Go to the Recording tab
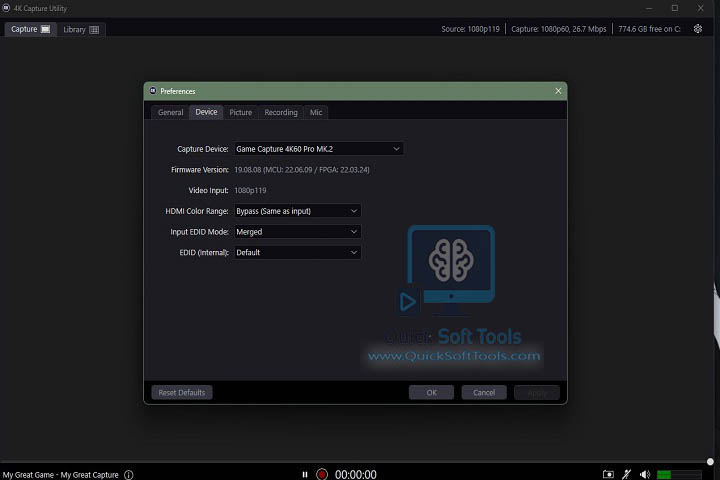The width and height of the screenshot is (720, 480). click(x=281, y=112)
